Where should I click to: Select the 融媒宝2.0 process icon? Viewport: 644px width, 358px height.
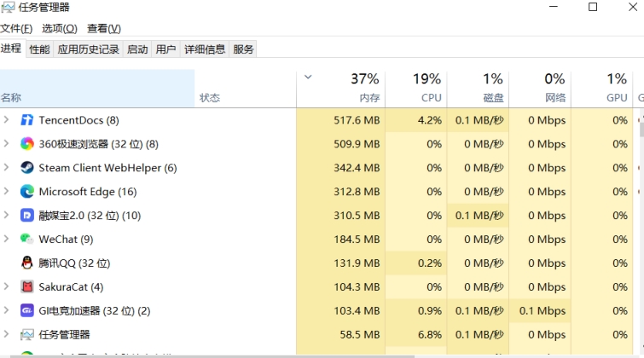pos(27,216)
